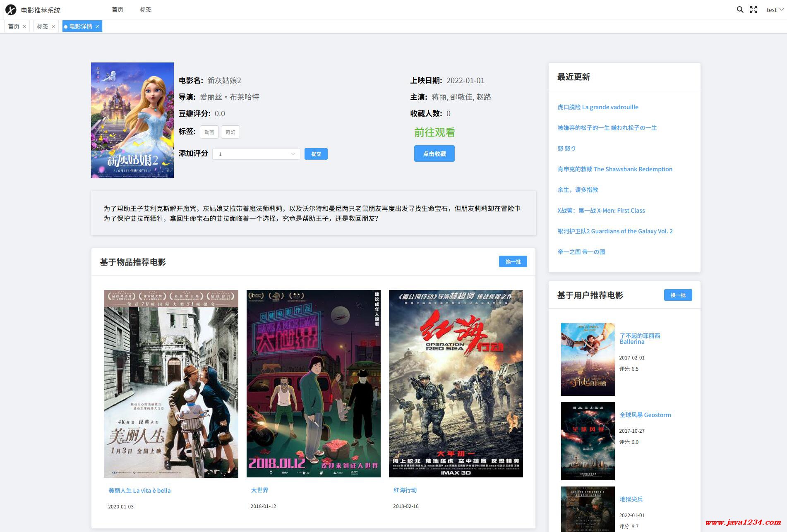Toggle fullscreen mode icon
Image resolution: width=787 pixels, height=532 pixels.
click(753, 10)
